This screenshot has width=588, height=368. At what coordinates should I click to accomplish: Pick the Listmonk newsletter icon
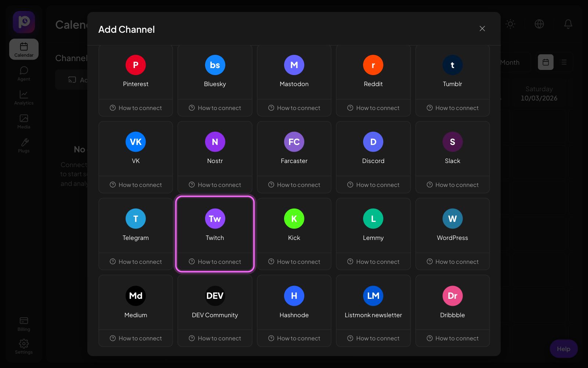pyautogui.click(x=373, y=296)
